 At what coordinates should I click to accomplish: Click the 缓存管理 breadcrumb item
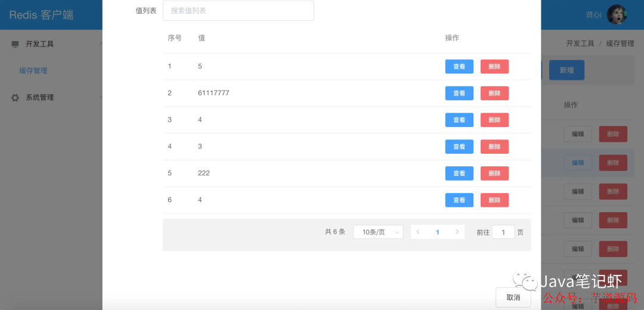(x=620, y=44)
